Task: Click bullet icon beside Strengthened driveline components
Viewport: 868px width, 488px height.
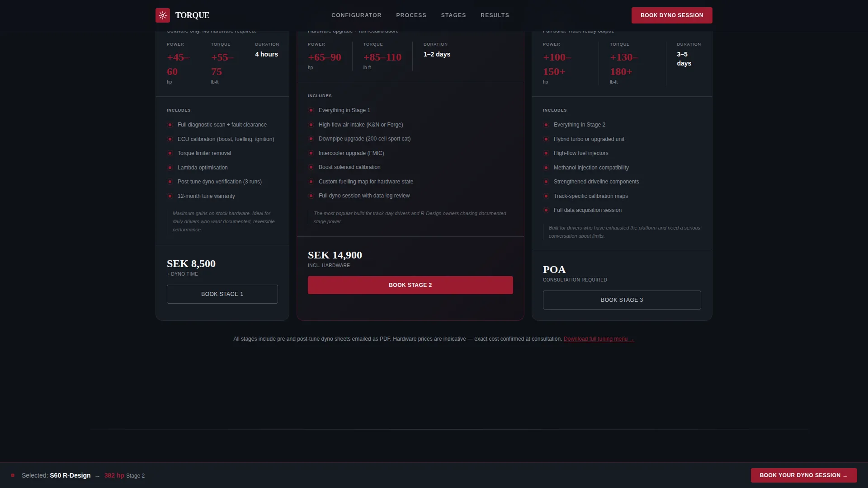Action: click(x=546, y=182)
